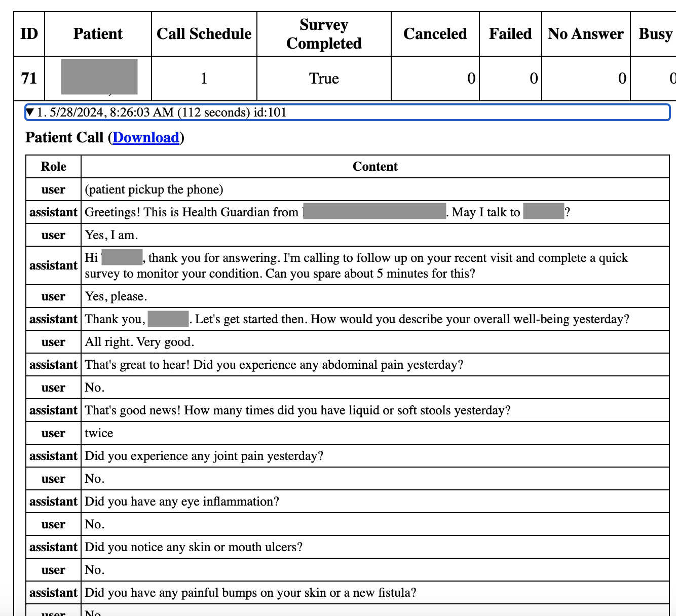
Task: Click the Canceled column header
Action: (435, 34)
